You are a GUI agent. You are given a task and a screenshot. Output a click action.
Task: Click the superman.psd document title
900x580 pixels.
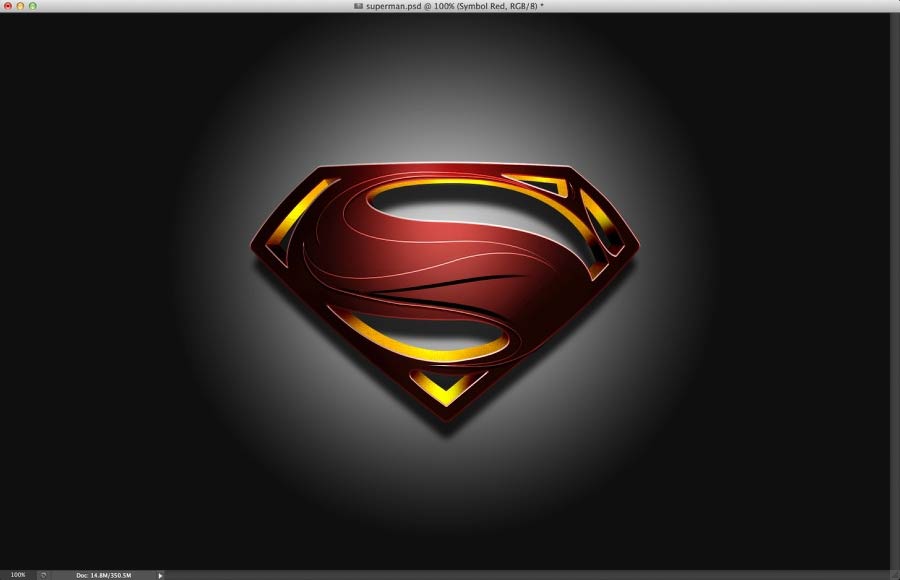tap(455, 6)
